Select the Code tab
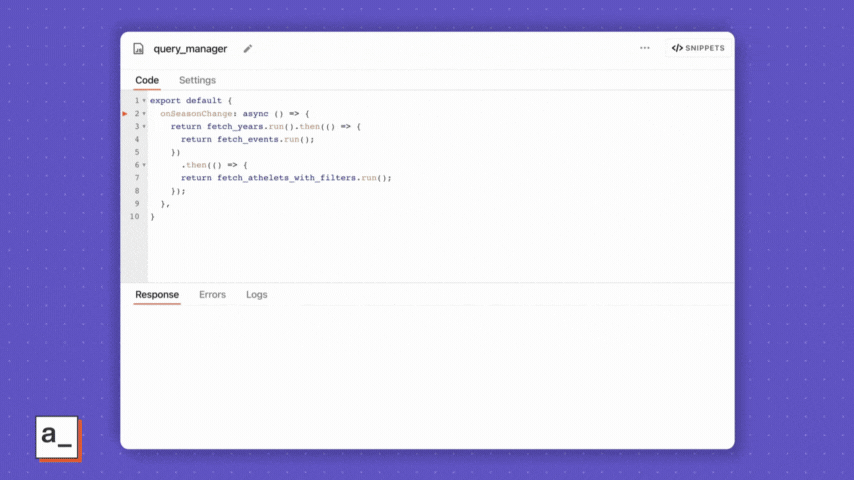Viewport: 854px width, 480px height. [x=147, y=80]
